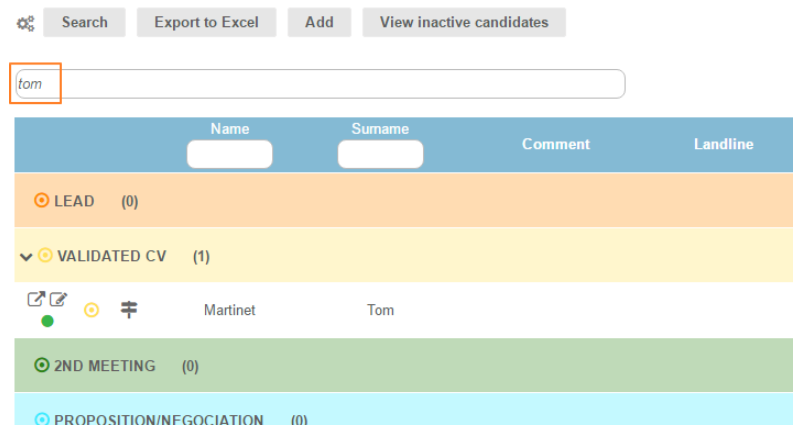Click the edit pencil icon for Martinet
The width and height of the screenshot is (801, 438).
(x=59, y=299)
